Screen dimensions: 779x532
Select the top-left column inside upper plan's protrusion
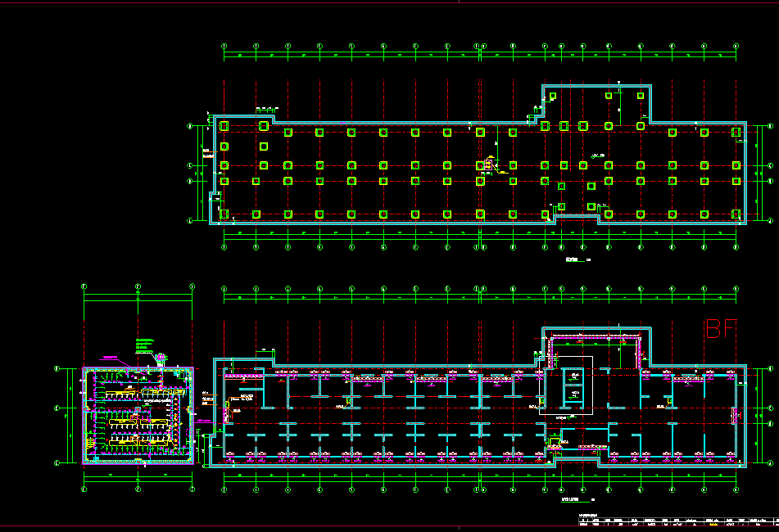(552, 97)
